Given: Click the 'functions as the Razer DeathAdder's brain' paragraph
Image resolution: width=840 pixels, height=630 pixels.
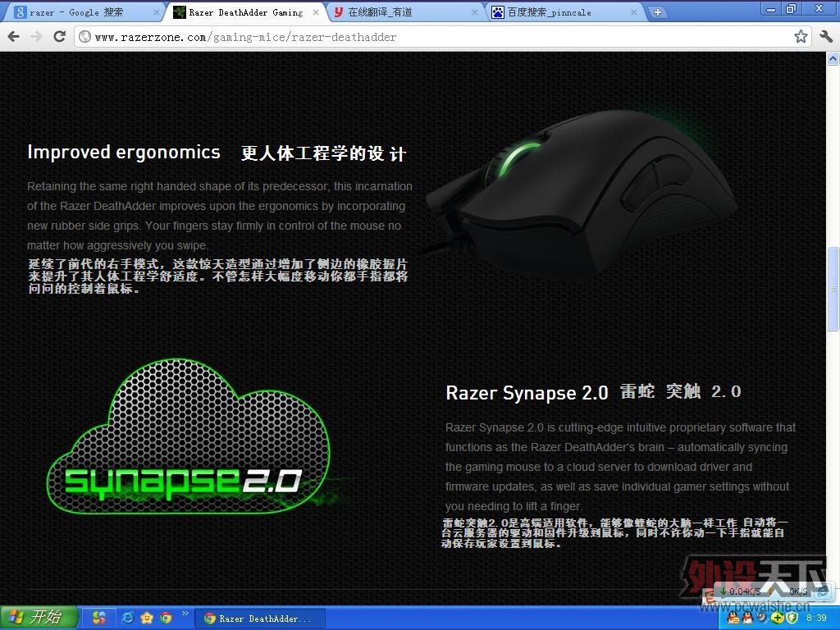Looking at the screenshot, I should pyautogui.click(x=620, y=467).
